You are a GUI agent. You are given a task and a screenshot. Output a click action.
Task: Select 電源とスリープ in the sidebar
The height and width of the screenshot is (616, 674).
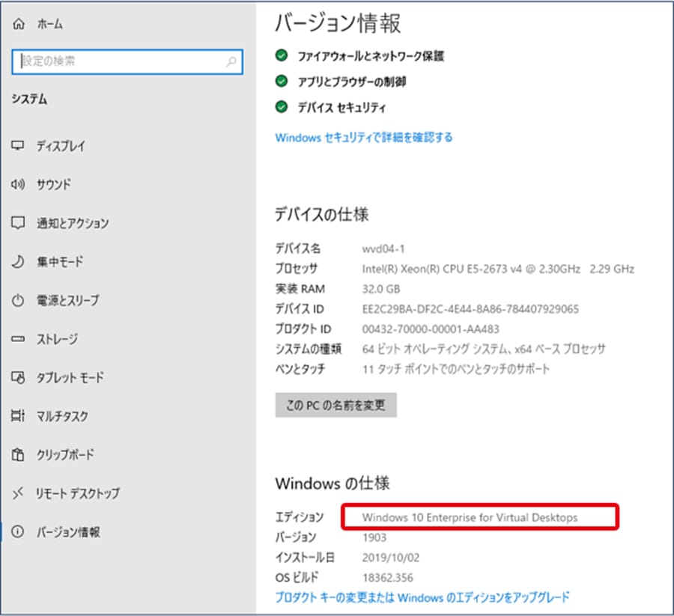point(68,300)
